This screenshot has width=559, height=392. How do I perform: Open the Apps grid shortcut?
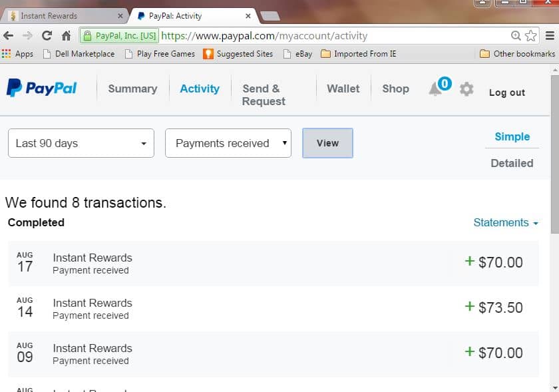[17, 54]
